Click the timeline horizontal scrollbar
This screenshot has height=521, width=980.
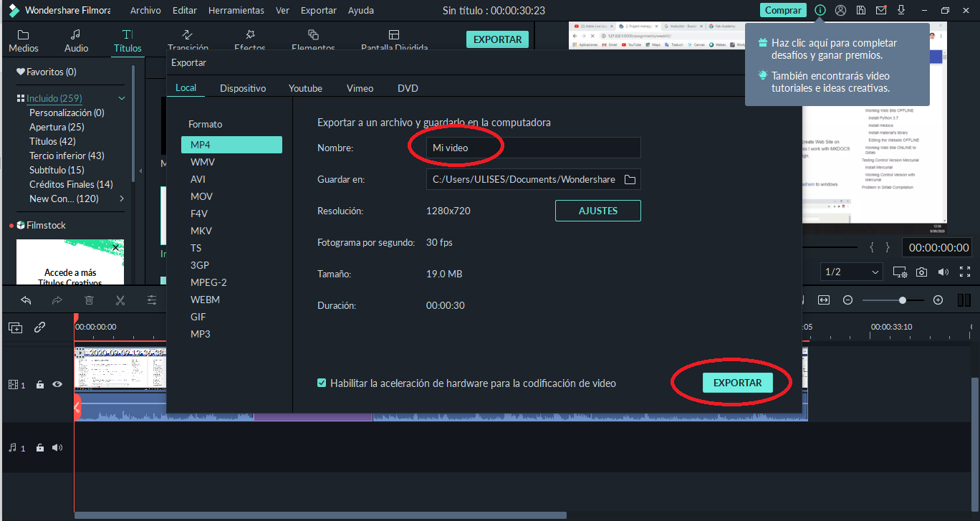click(320, 515)
